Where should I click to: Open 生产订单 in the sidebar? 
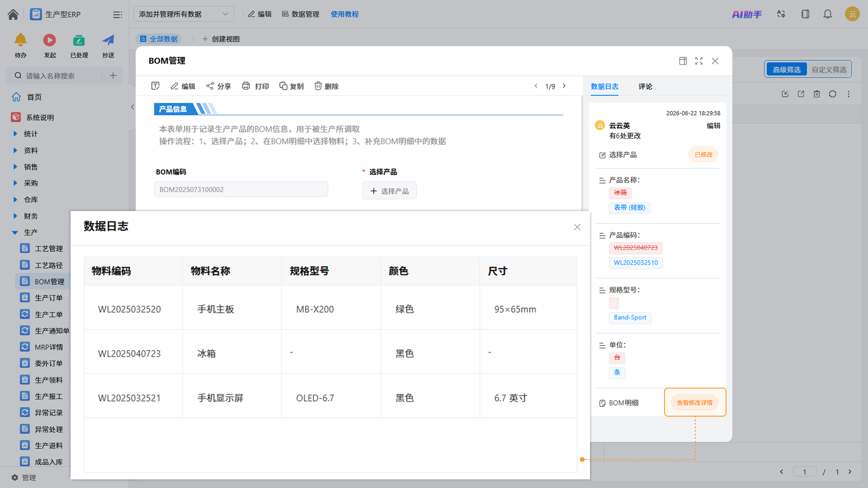click(42, 298)
